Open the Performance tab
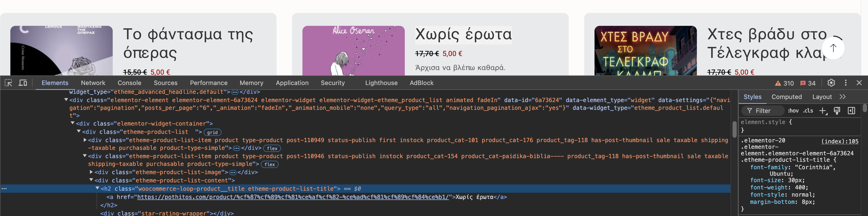 209,83
